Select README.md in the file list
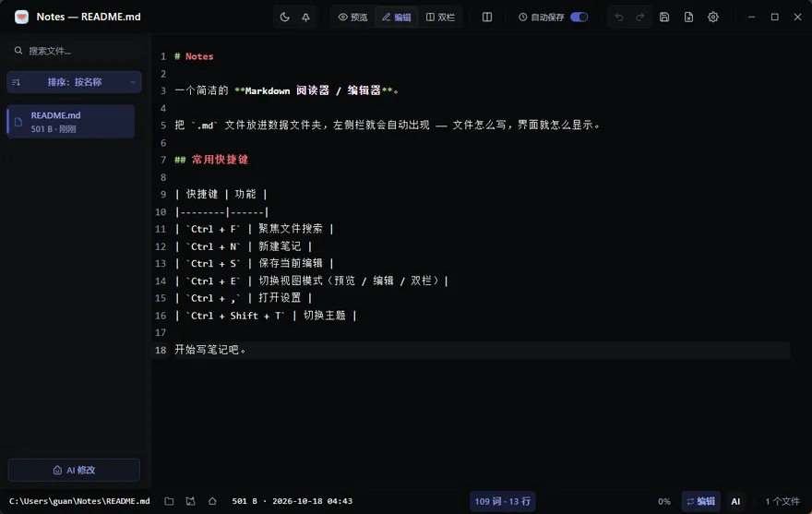Screen dimensions: 812x514 71,122
